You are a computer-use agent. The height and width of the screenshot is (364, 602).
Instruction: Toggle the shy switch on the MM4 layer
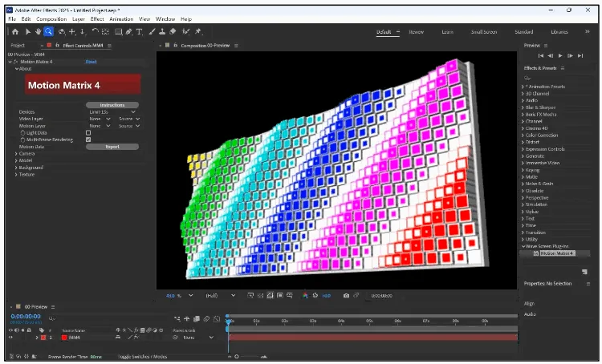[x=118, y=338]
